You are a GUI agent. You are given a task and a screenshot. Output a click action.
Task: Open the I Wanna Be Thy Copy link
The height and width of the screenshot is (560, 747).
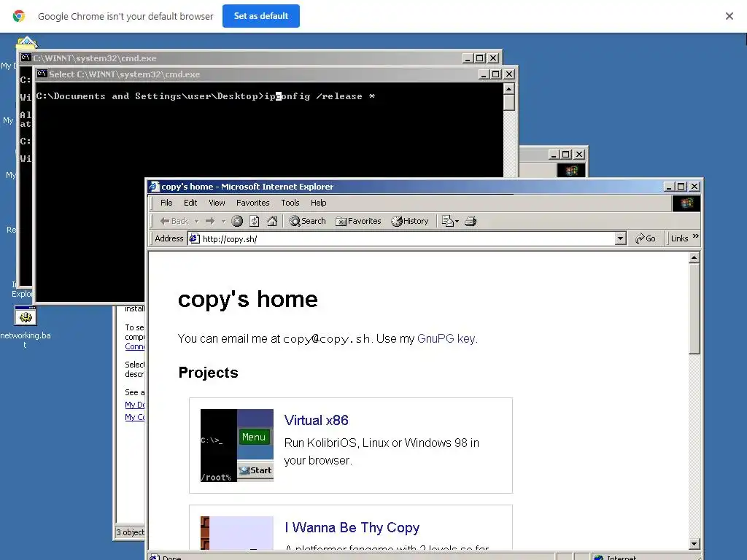(x=352, y=528)
